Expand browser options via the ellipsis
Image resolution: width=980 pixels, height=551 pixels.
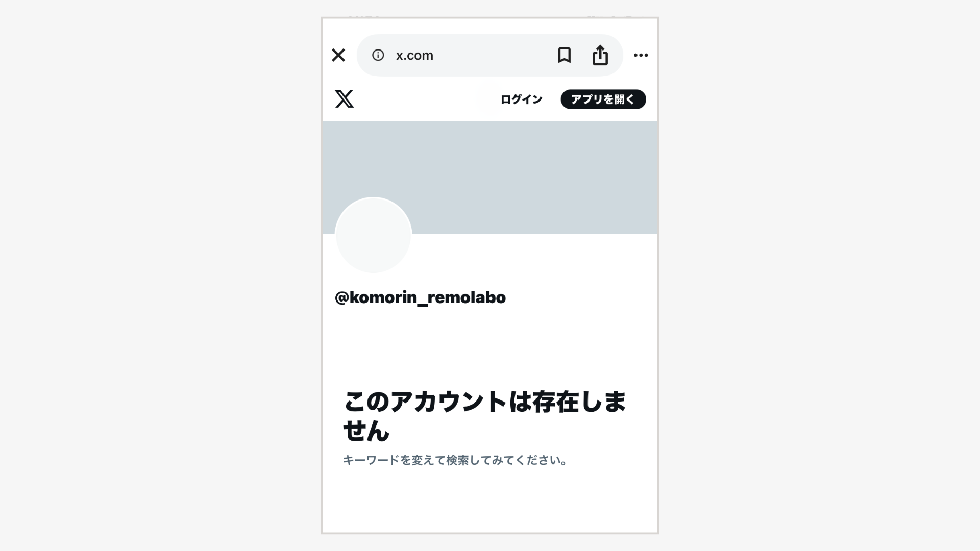641,55
